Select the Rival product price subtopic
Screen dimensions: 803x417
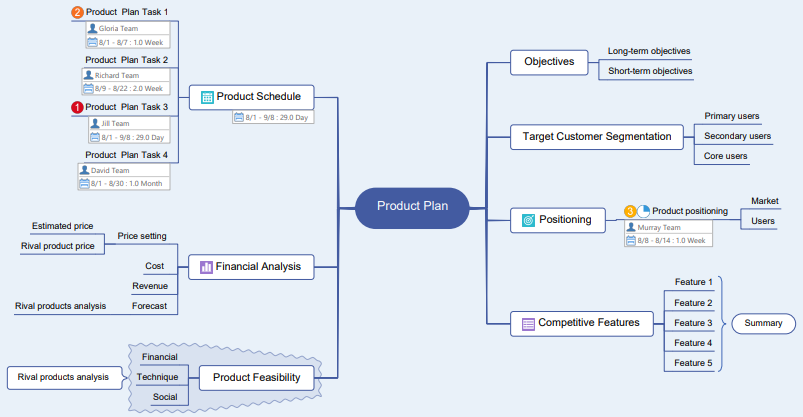coord(58,246)
